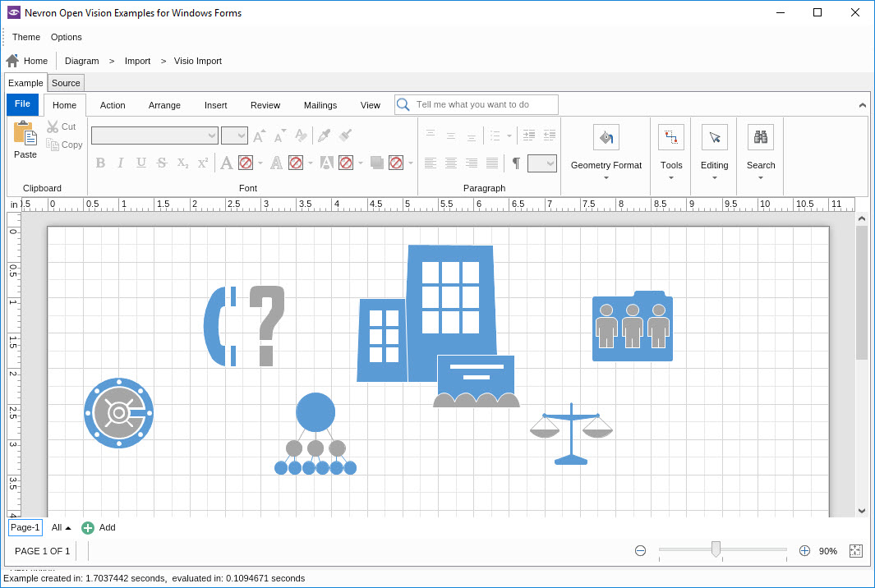
Task: Click the zoom slider thumb
Action: (x=716, y=549)
